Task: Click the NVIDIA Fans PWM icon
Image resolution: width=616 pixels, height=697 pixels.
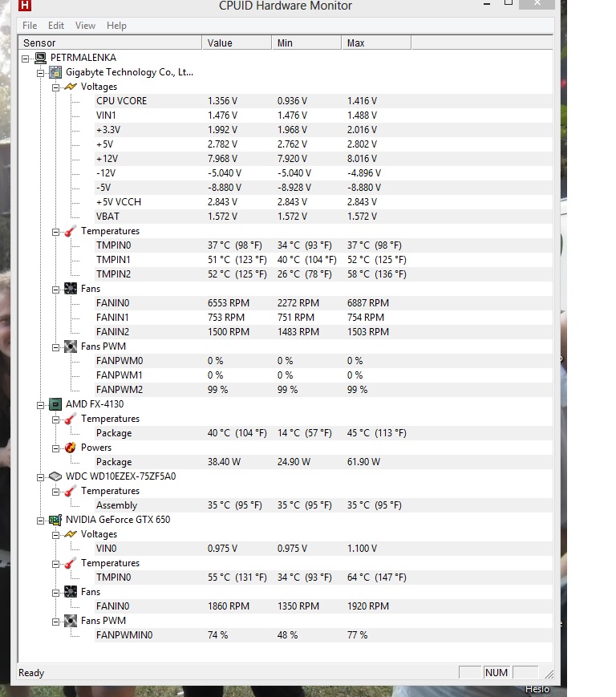Action: point(71,621)
